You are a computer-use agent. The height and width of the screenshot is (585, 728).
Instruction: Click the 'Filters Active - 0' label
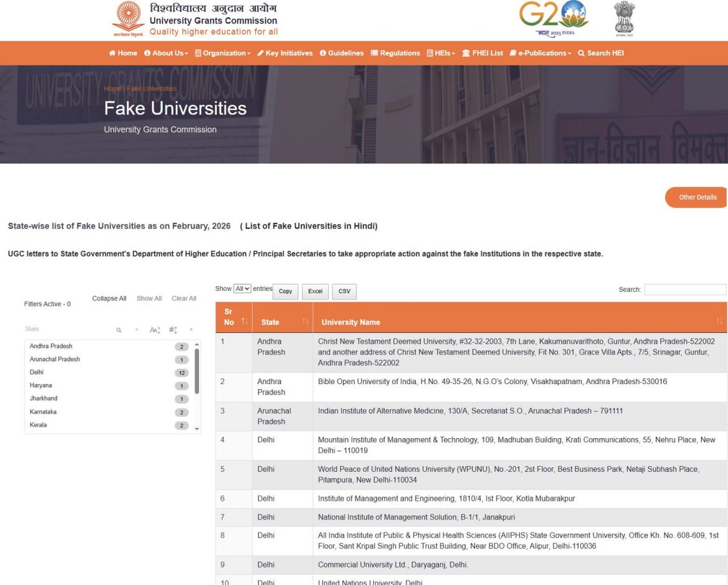tap(47, 304)
